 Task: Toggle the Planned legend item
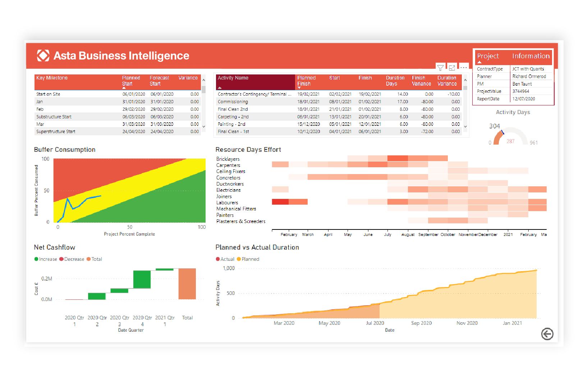tap(248, 259)
